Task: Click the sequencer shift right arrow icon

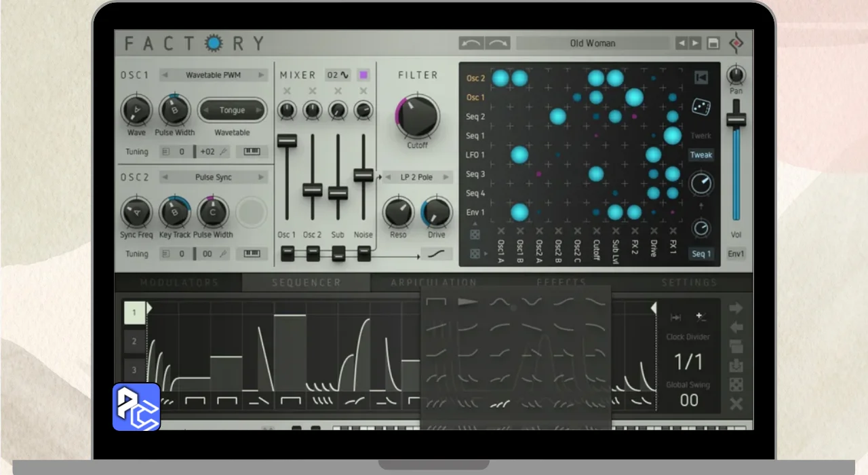Action: pyautogui.click(x=736, y=309)
